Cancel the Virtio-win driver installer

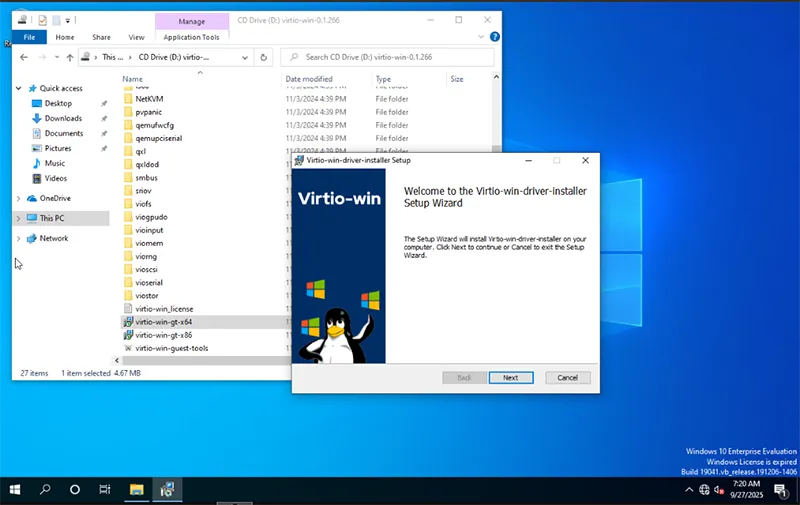click(567, 377)
